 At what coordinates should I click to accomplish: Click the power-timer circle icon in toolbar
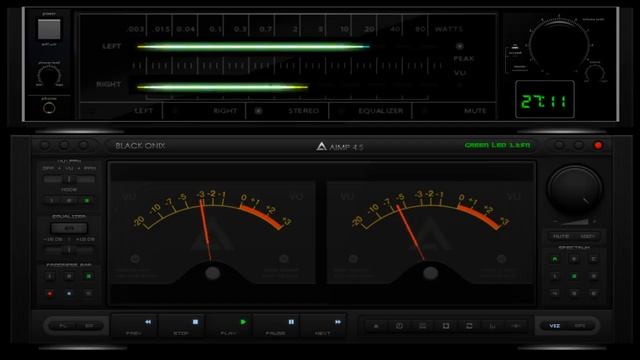[399, 326]
